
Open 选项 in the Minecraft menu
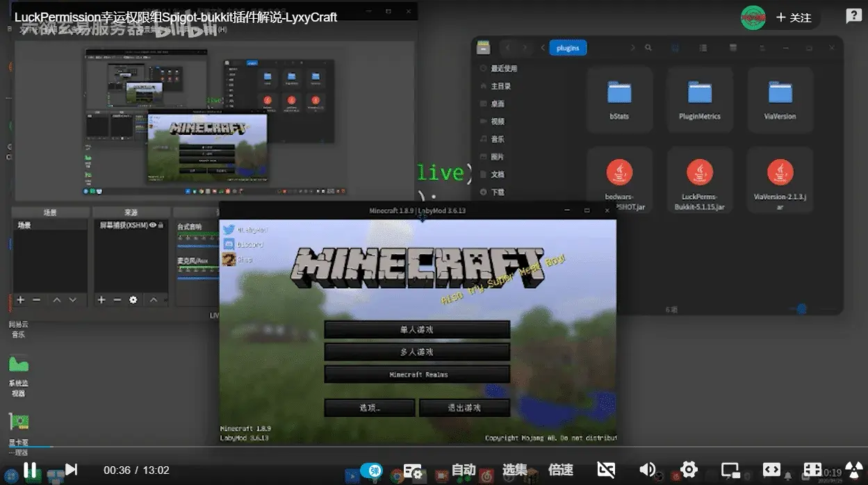click(370, 408)
